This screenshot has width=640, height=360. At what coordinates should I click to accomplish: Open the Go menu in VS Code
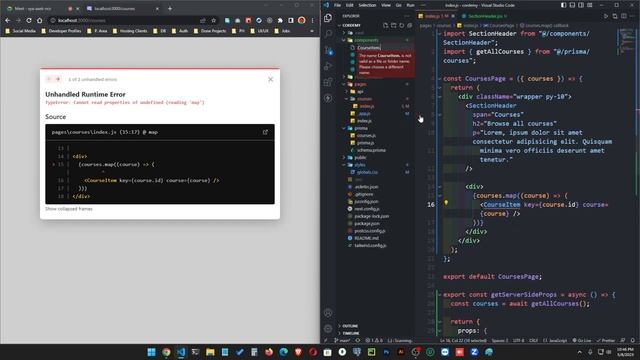click(398, 5)
